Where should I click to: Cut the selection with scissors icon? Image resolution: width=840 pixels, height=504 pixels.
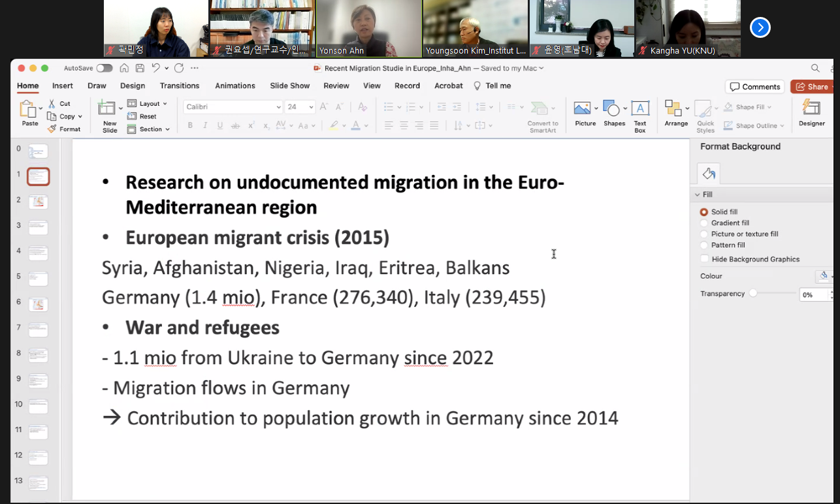pos(52,104)
